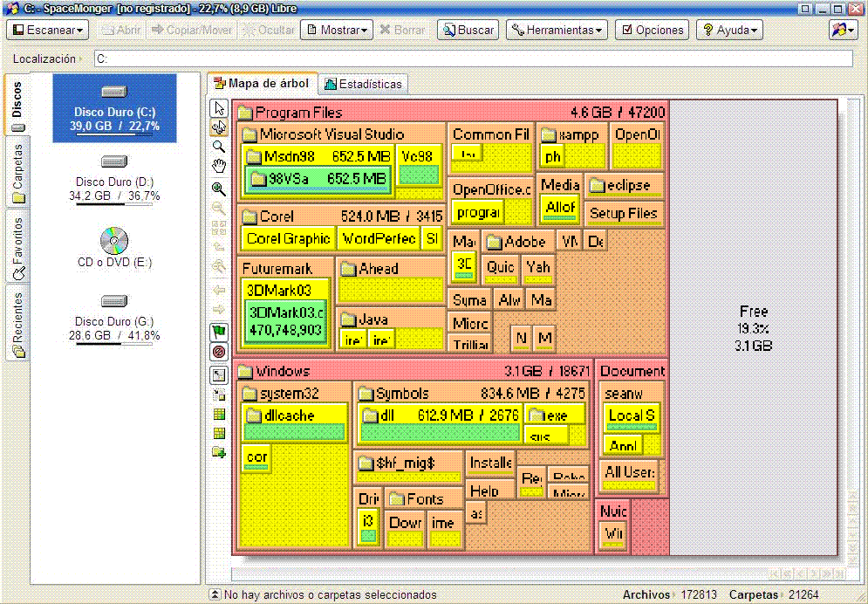Select the Program Files folder block header
Screen dimensions: 868x604
point(451,113)
